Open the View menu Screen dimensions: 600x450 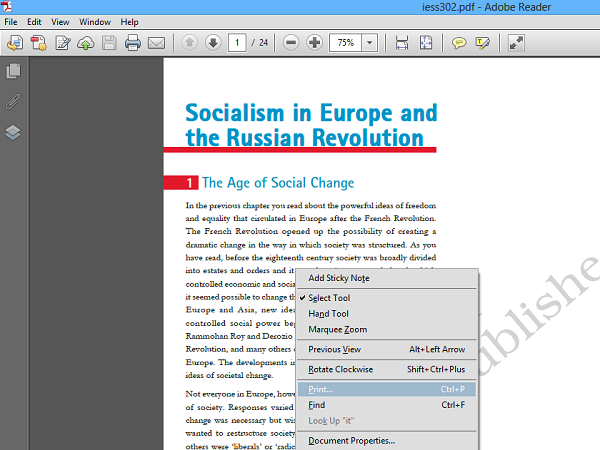pyautogui.click(x=61, y=21)
